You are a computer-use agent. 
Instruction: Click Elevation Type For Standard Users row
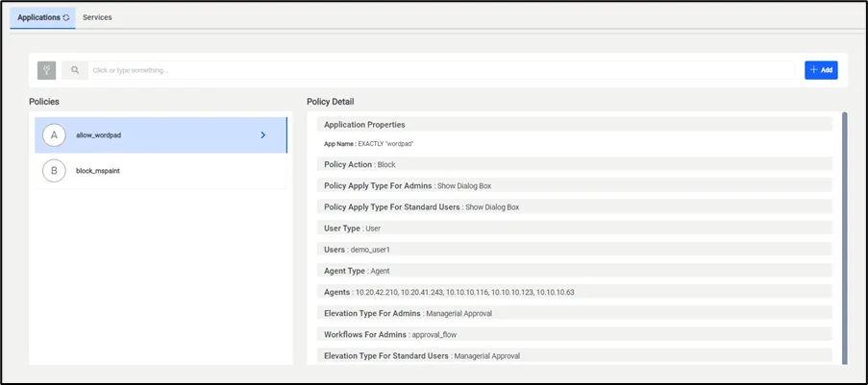tap(575, 355)
